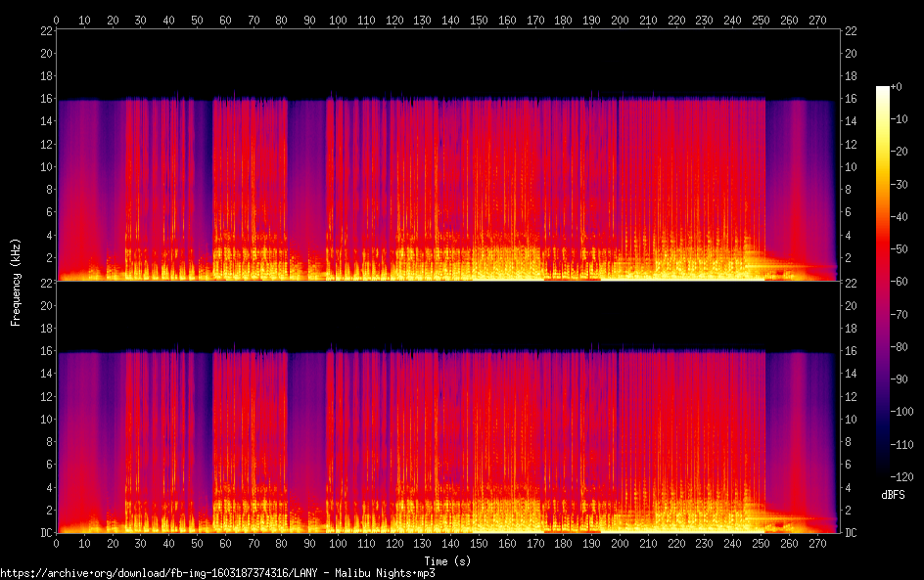
Task: Click the "-110" value on the dBFS scale
Action: click(901, 444)
